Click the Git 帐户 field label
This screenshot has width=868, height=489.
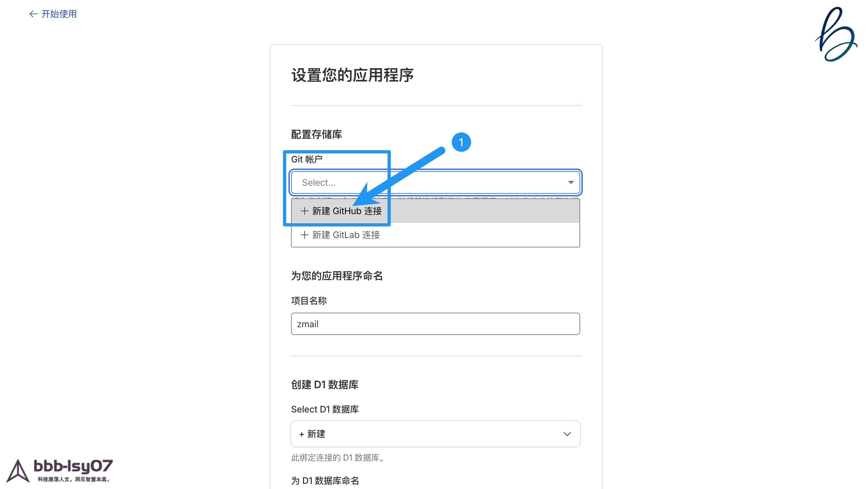point(307,159)
